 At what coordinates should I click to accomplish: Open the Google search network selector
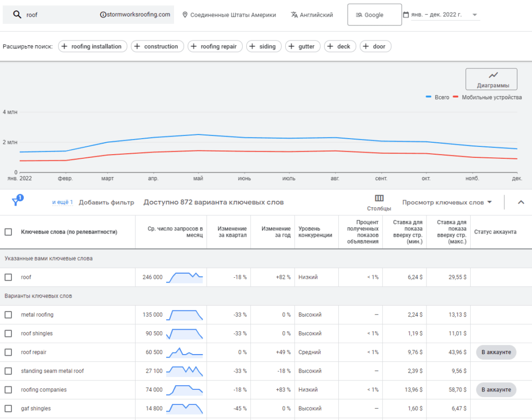375,15
